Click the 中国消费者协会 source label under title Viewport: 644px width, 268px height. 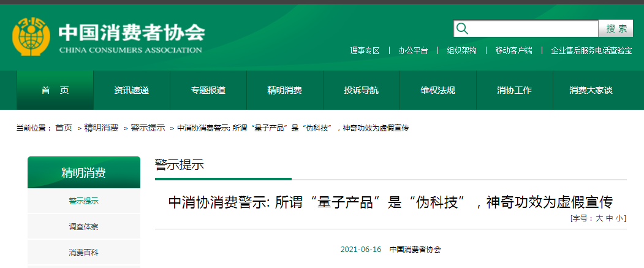coord(415,249)
